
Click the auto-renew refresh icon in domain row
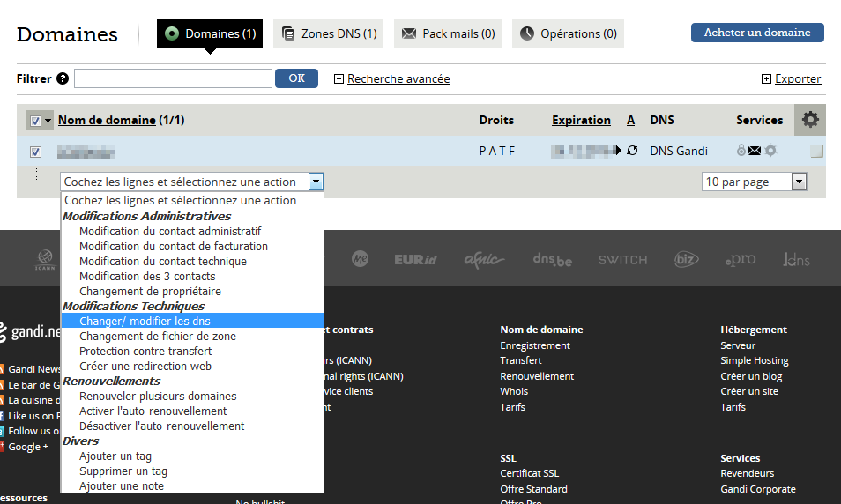pyautogui.click(x=631, y=151)
